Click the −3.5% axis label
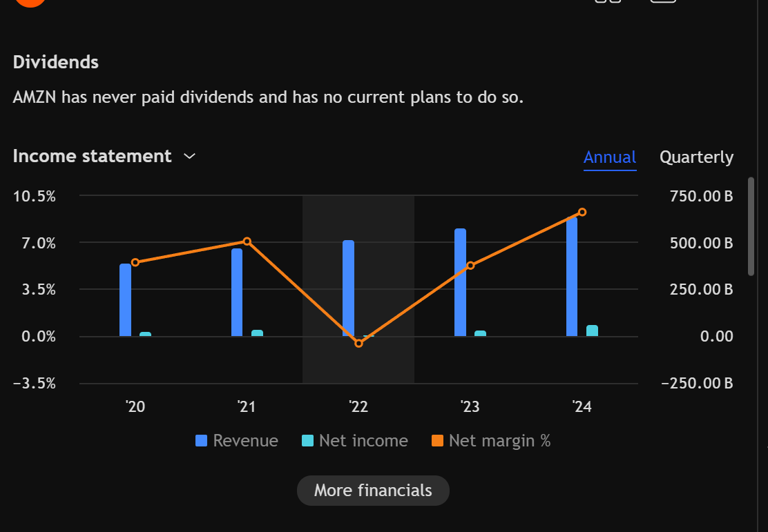This screenshot has width=768, height=532. point(35,383)
